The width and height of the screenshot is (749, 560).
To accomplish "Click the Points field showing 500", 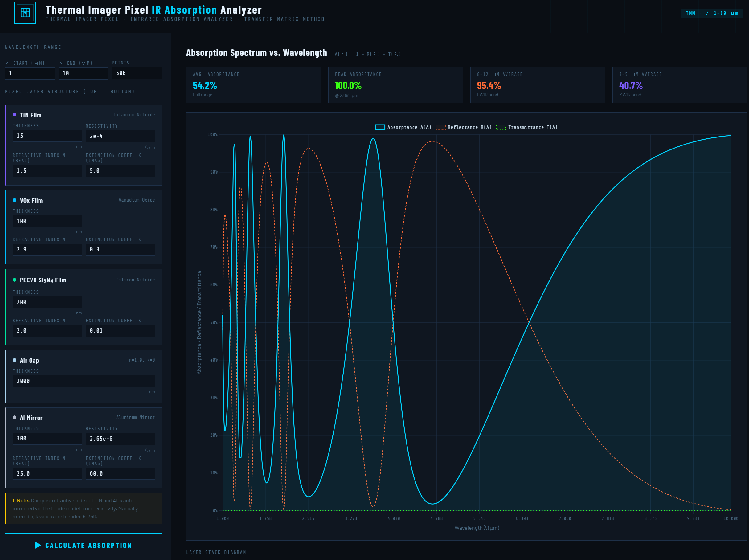I will (x=137, y=73).
